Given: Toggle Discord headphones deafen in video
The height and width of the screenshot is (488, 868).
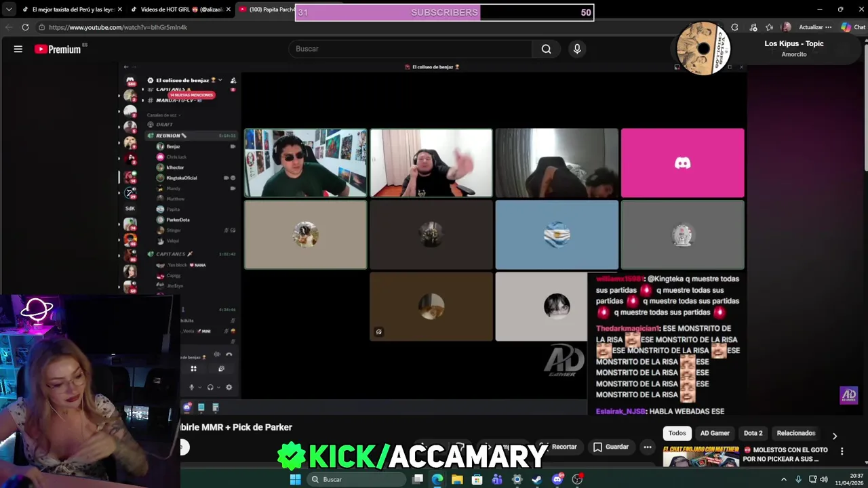Looking at the screenshot, I should pyautogui.click(x=210, y=387).
